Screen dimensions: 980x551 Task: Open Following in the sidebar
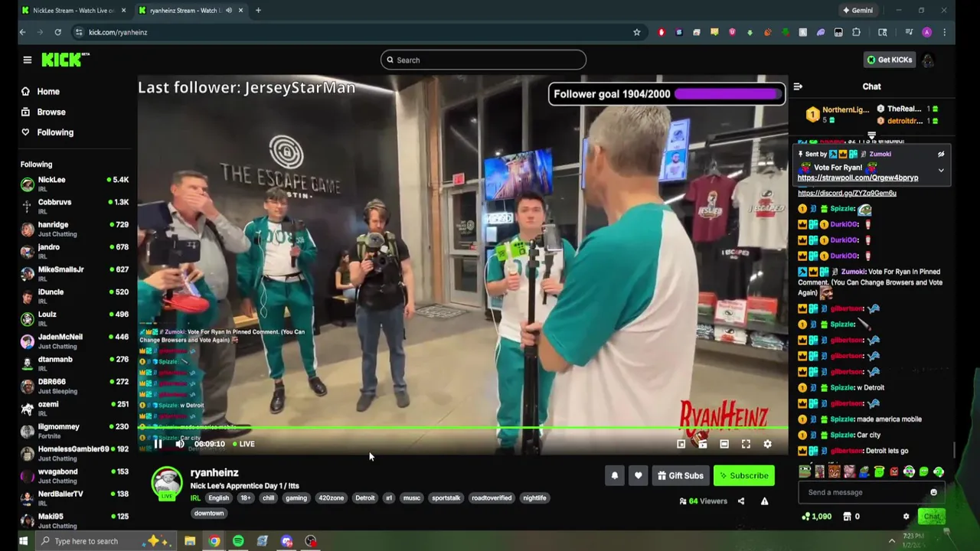[x=55, y=132]
